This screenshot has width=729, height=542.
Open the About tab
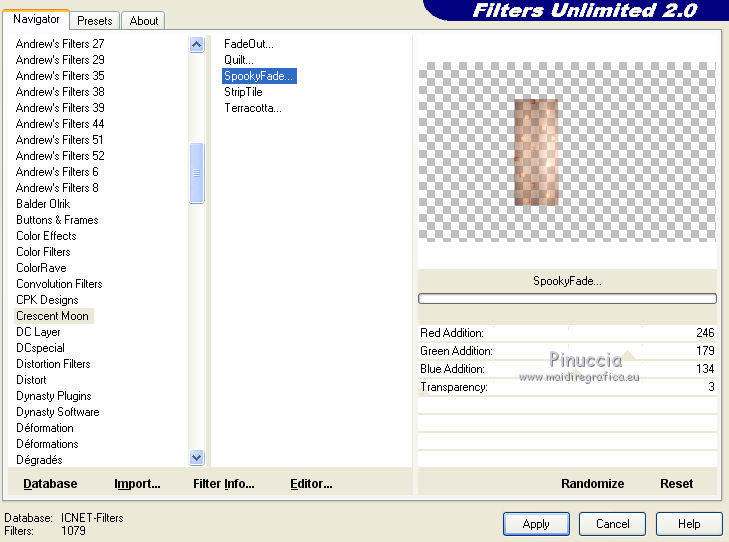point(144,21)
